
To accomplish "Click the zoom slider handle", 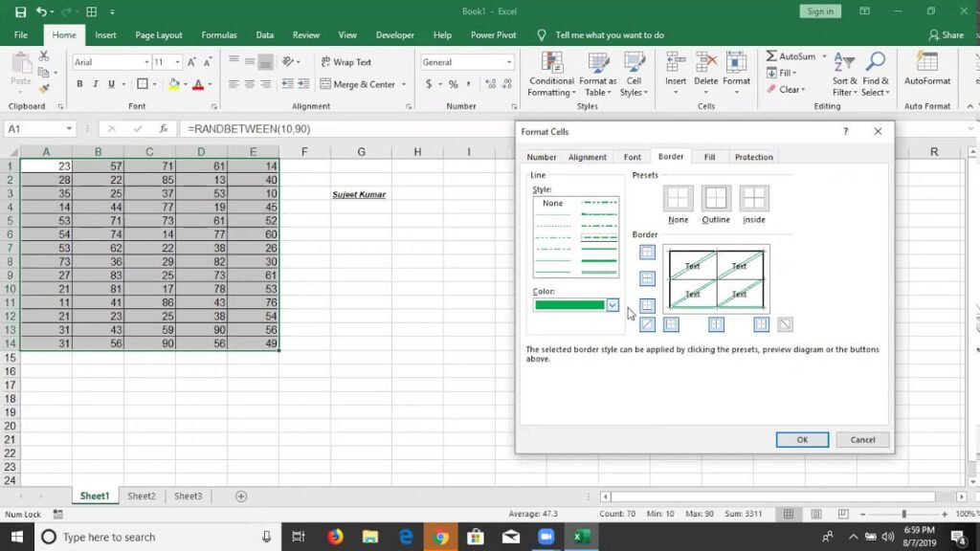I will coord(903,514).
